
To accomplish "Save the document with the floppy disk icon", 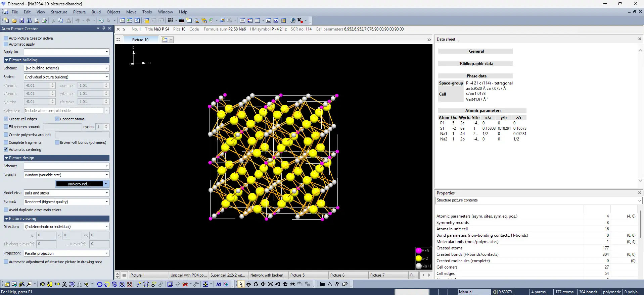I will click(x=22, y=20).
